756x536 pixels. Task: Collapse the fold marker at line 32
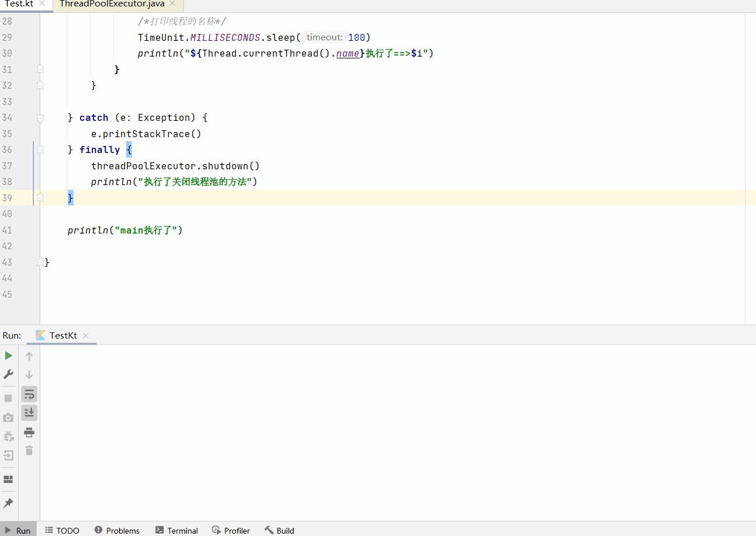(40, 85)
